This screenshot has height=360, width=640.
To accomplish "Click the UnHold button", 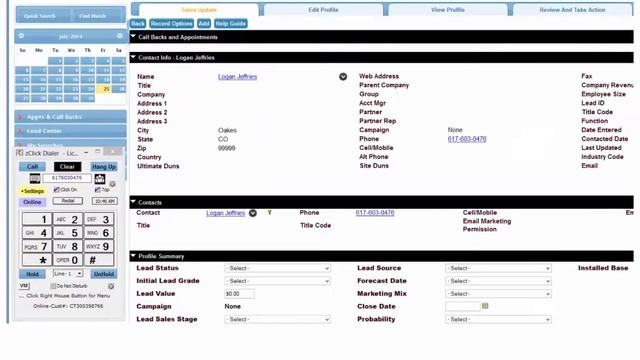I will pyautogui.click(x=104, y=274).
